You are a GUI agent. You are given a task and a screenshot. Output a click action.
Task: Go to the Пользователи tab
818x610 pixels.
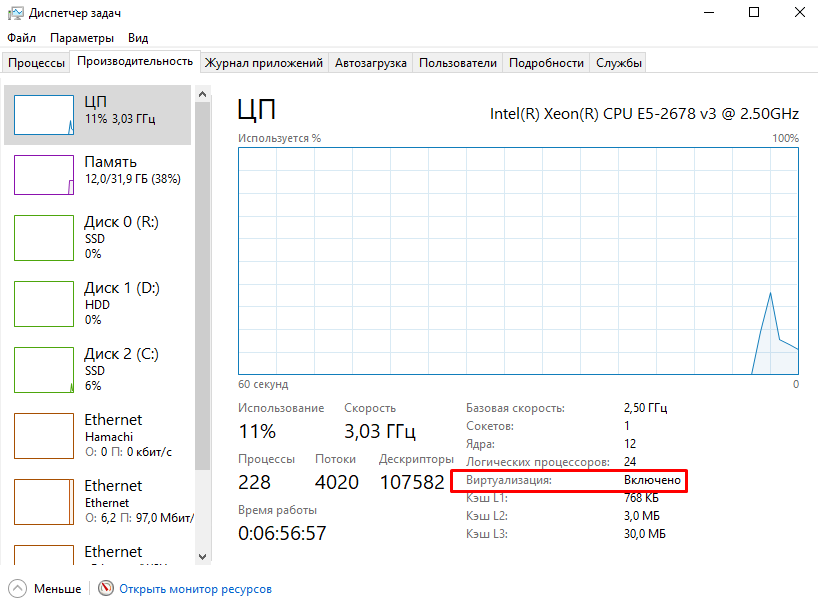(458, 63)
